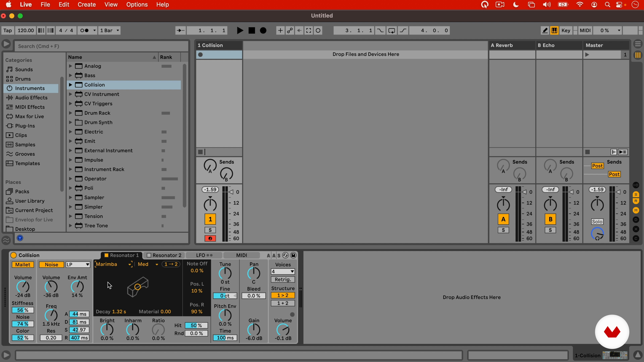Expand the Collision folder
Image resolution: width=644 pixels, height=362 pixels.
70,85
